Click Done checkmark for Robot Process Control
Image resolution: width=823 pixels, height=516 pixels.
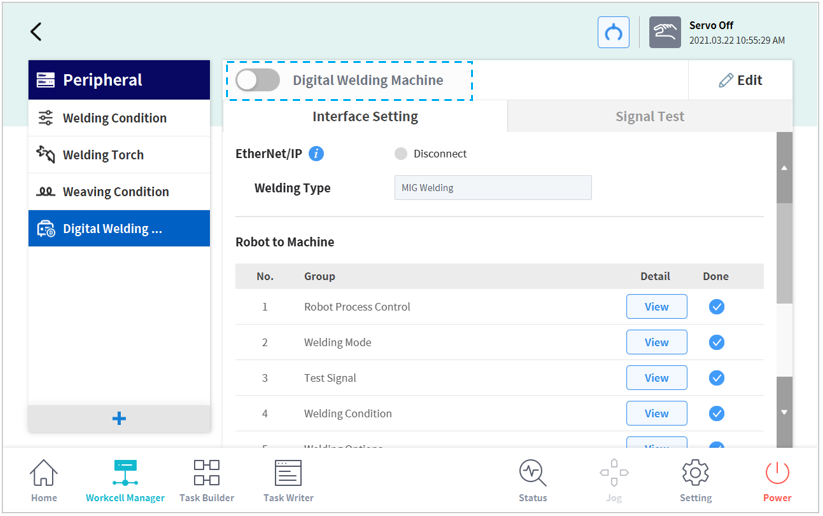pyautogui.click(x=716, y=307)
